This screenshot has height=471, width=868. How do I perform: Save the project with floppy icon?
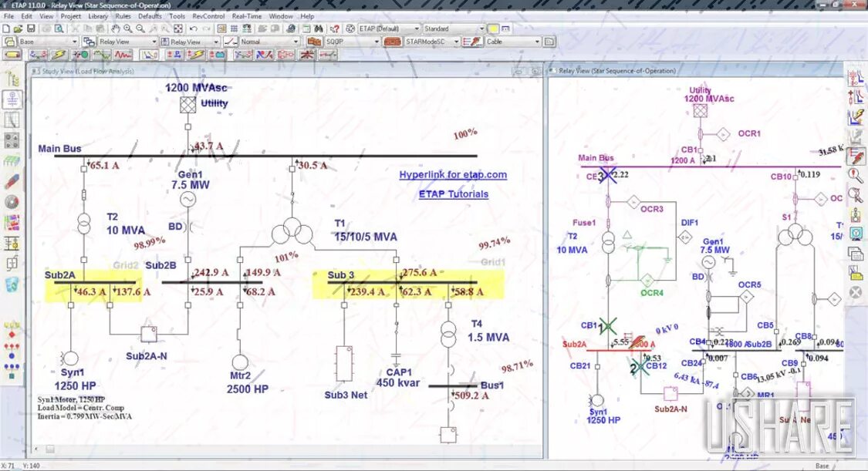pyautogui.click(x=31, y=29)
